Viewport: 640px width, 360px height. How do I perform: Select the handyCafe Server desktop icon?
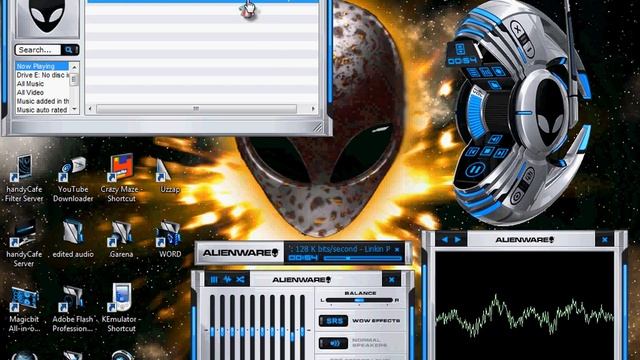click(x=24, y=244)
